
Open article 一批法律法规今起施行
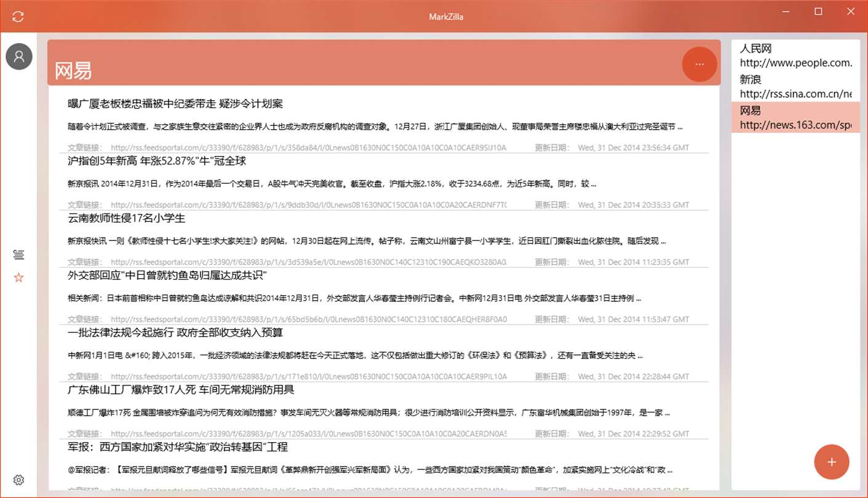pos(175,333)
